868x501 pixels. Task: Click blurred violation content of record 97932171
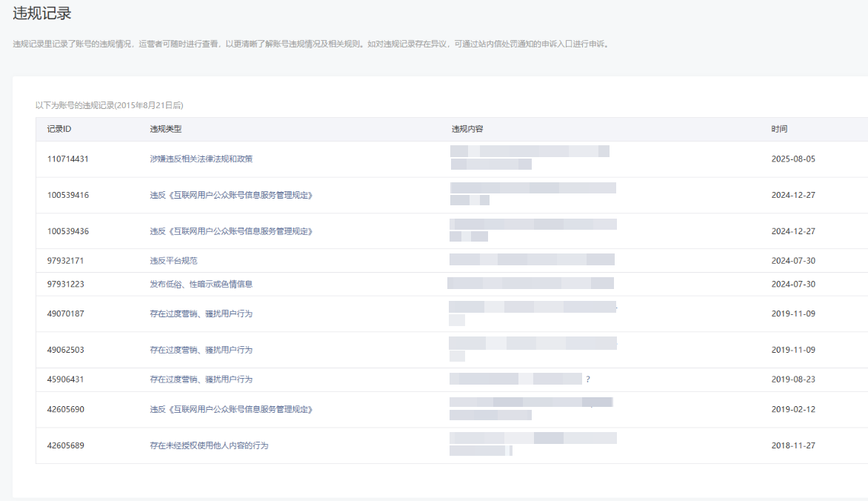pyautogui.click(x=532, y=260)
